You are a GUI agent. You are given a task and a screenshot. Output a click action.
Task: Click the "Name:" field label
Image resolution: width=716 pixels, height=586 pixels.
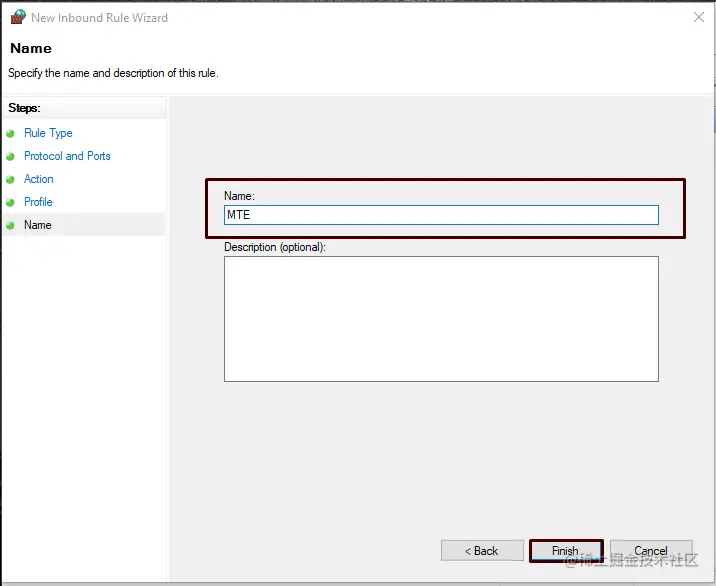239,196
